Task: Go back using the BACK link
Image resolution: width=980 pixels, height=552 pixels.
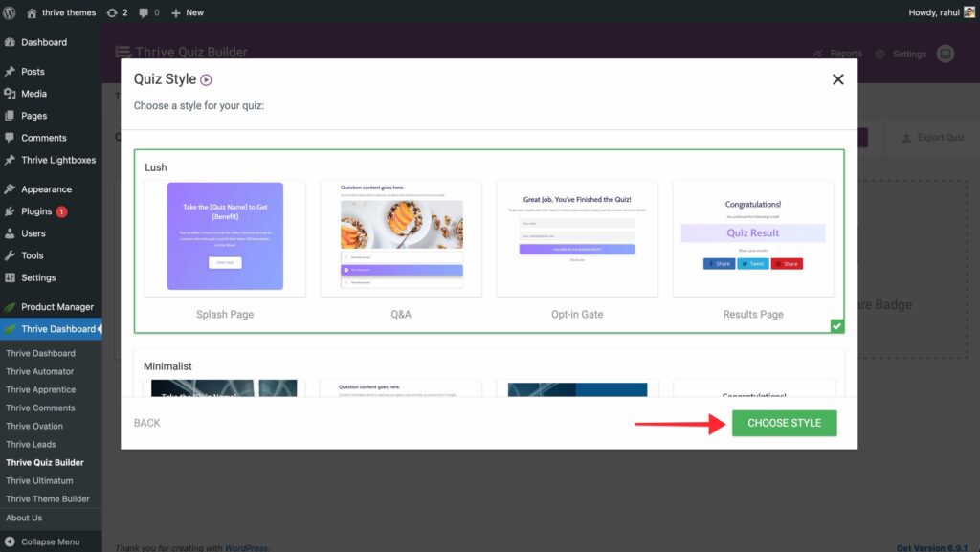Action: click(147, 423)
